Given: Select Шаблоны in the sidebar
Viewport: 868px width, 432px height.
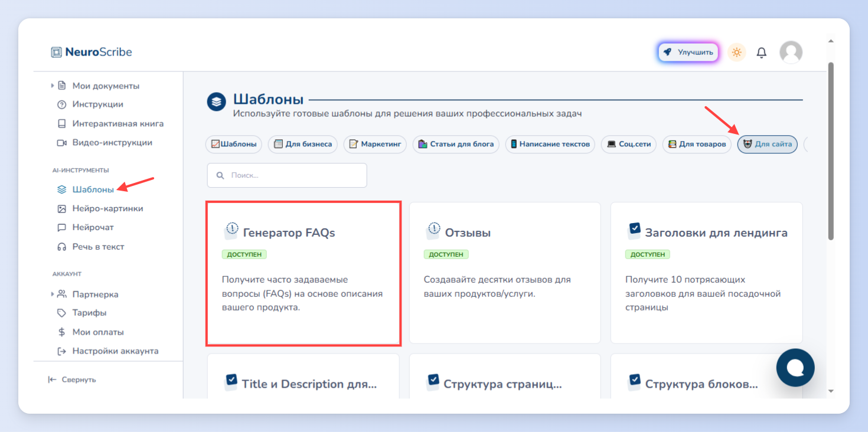Looking at the screenshot, I should tap(93, 189).
